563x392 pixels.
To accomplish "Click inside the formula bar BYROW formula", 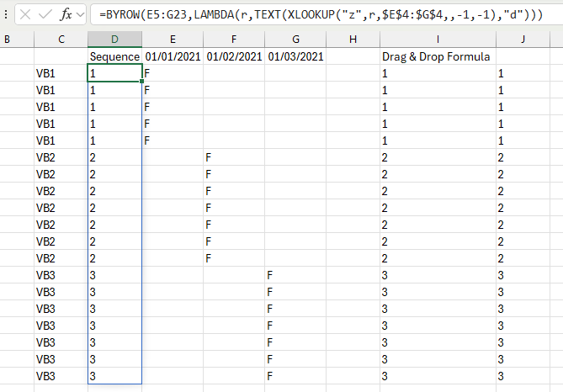I will (321, 14).
